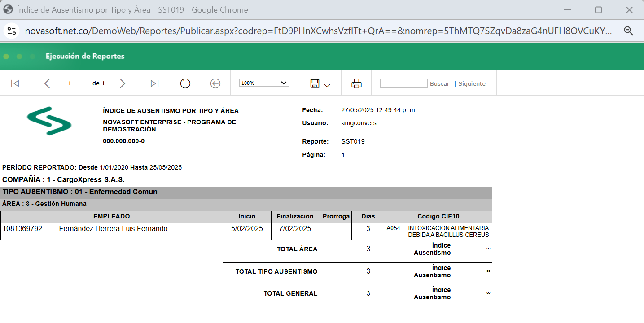Screen dimensions: 644x323
Task: Click the employee ID 1081369792
Action: pyautogui.click(x=22, y=229)
